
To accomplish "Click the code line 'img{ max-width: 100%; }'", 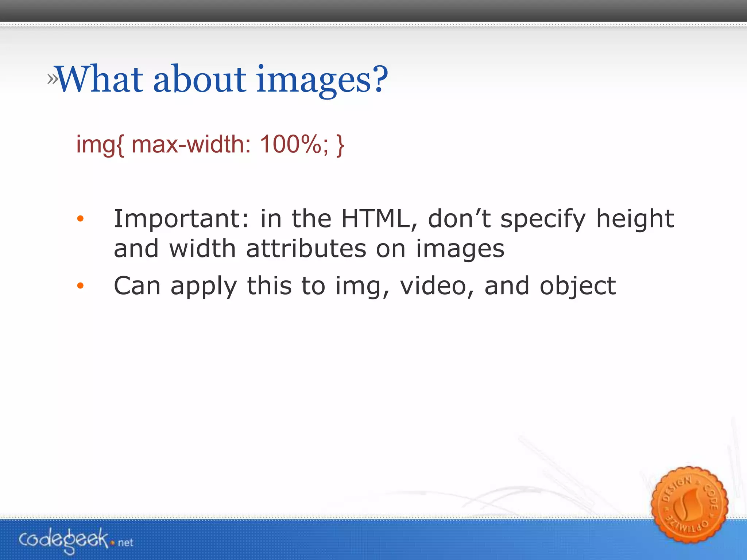I will pyautogui.click(x=210, y=145).
